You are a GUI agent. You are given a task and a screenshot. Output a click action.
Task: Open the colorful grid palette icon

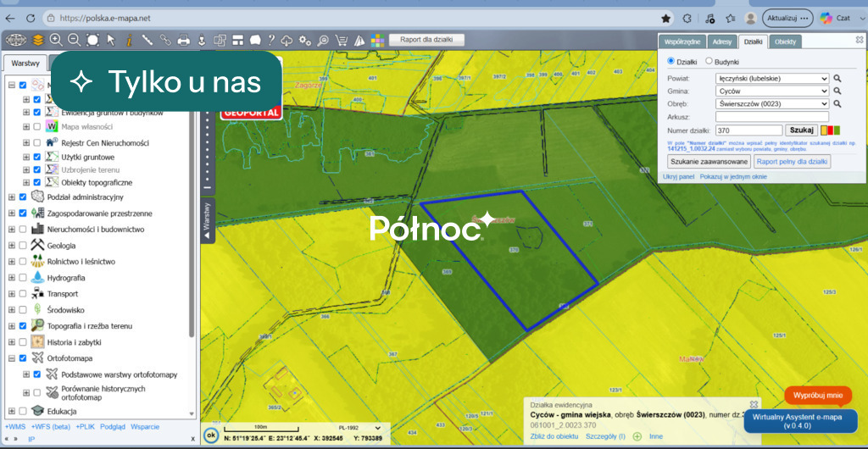point(377,40)
